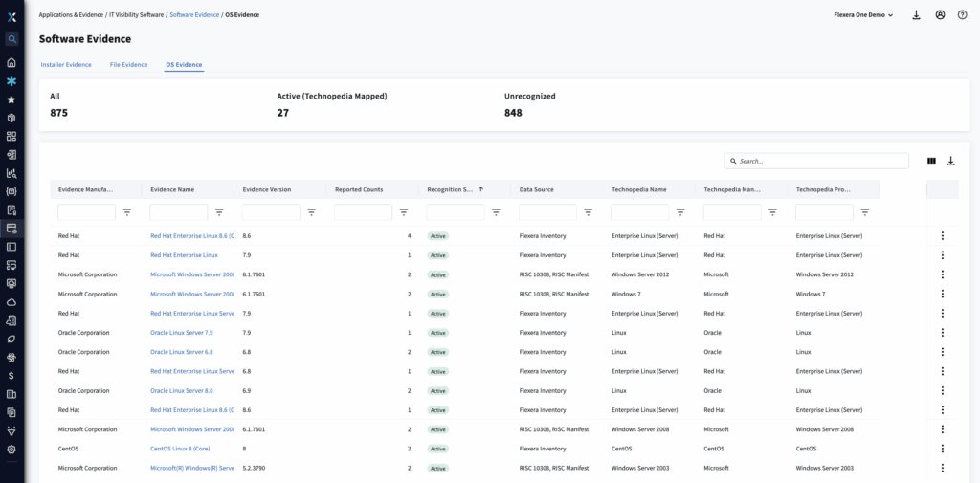Screen dimensions: 980x483
Task: Open the sidebar search icon
Action: [11, 39]
